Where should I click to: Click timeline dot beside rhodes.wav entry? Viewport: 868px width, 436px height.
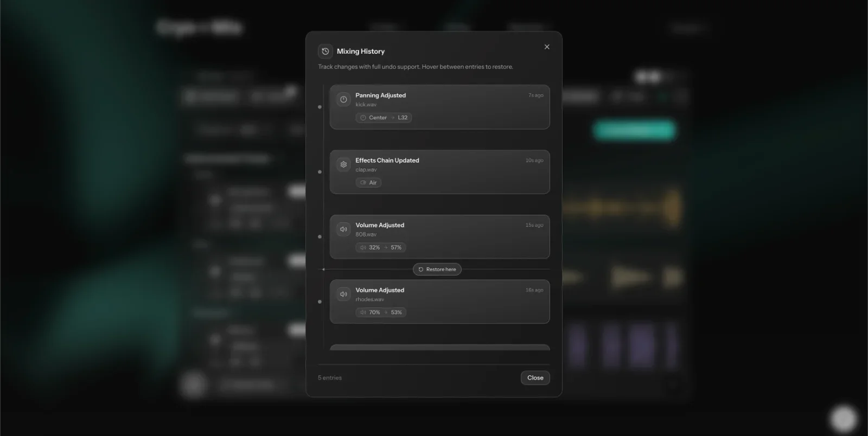(320, 302)
